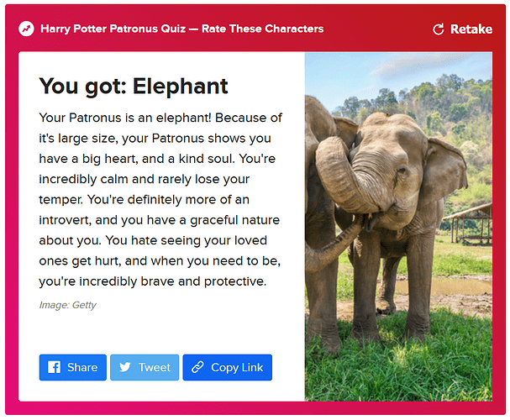Click the 'Share' label on Facebook button
This screenshot has width=510, height=420.
[82, 367]
